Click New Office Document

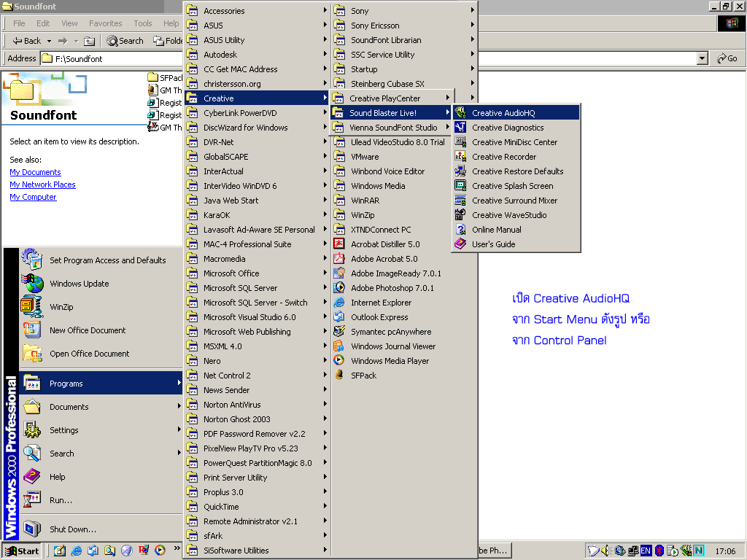tap(101, 330)
